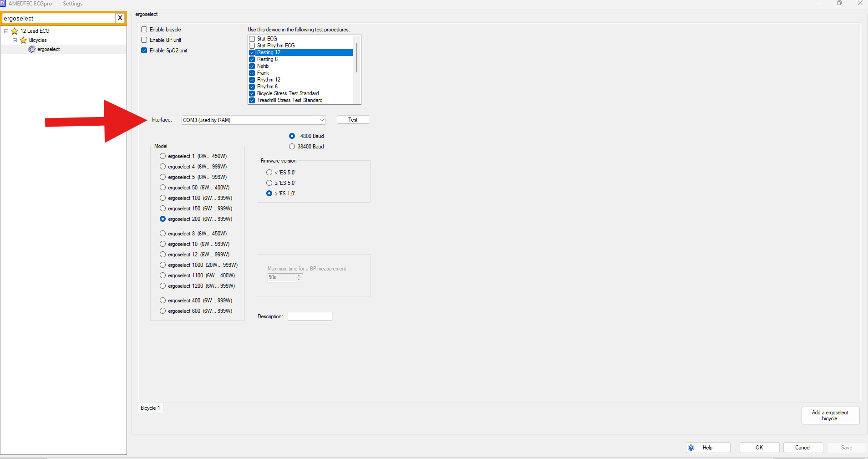Select model ergoselect 150
This screenshot has height=459, width=868.
pyautogui.click(x=163, y=209)
